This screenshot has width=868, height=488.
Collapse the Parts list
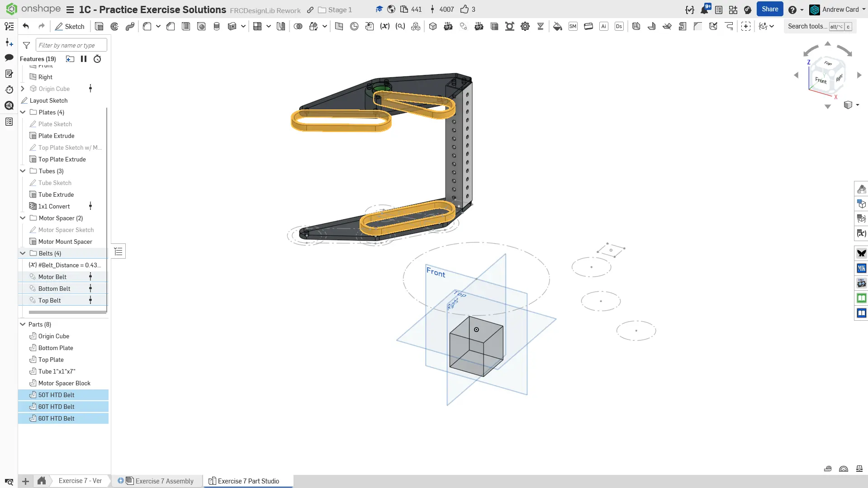(x=23, y=324)
